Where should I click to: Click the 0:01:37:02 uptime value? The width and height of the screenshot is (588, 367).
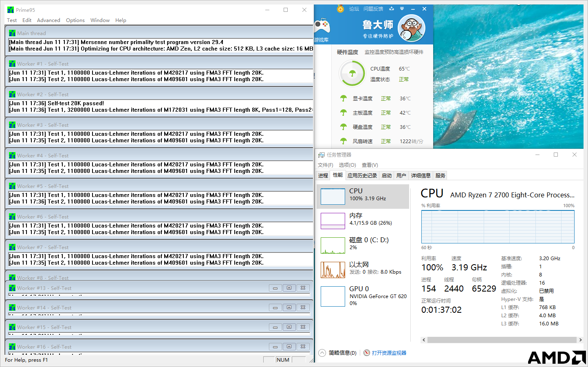click(x=441, y=310)
